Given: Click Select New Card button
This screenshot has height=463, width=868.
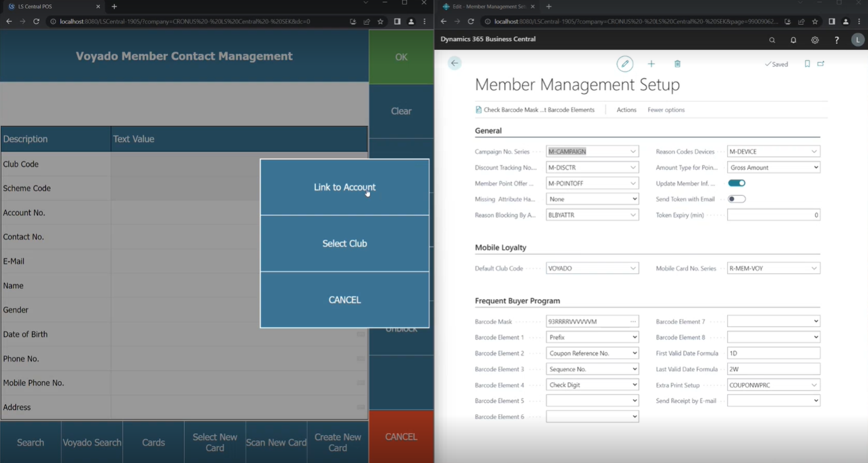Looking at the screenshot, I should [215, 443].
